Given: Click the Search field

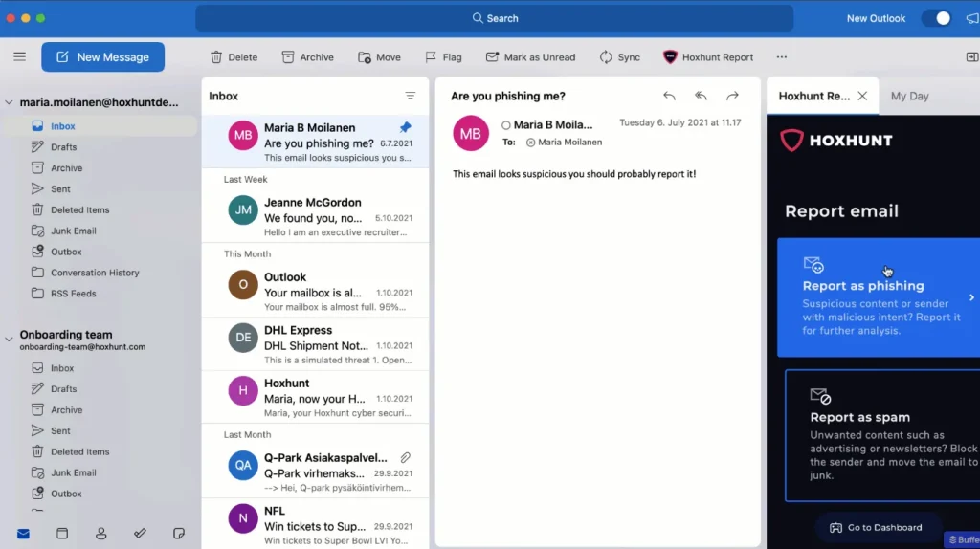Looking at the screenshot, I should (495, 18).
